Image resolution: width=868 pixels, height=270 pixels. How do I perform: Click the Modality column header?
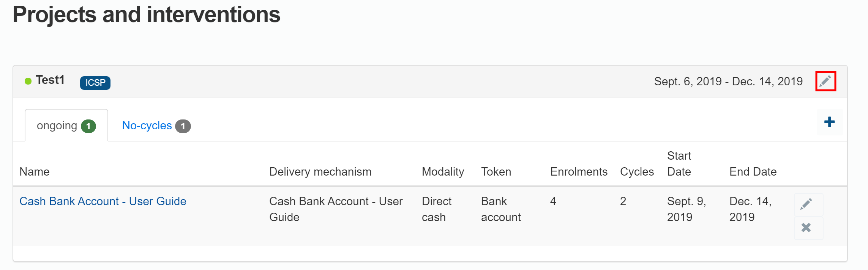(x=443, y=172)
